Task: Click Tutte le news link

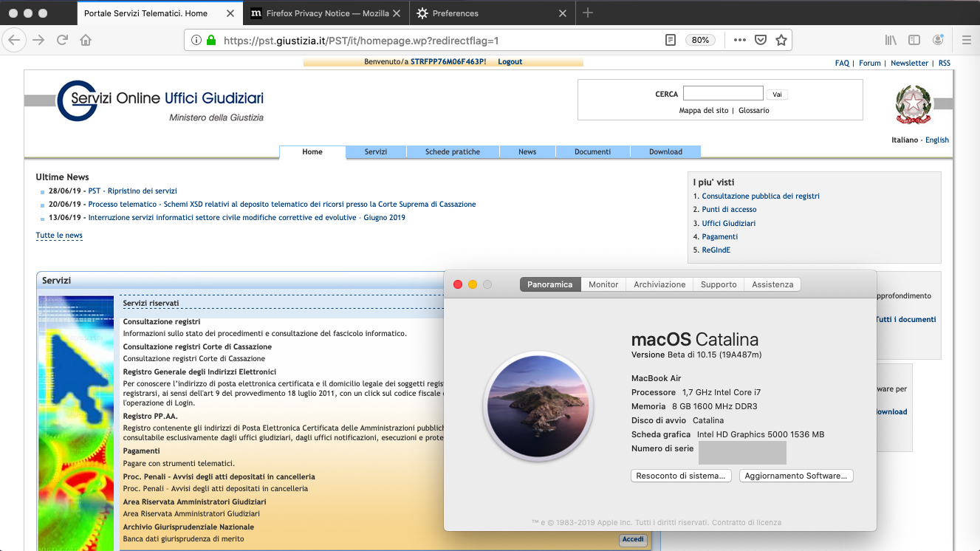Action: coord(59,236)
